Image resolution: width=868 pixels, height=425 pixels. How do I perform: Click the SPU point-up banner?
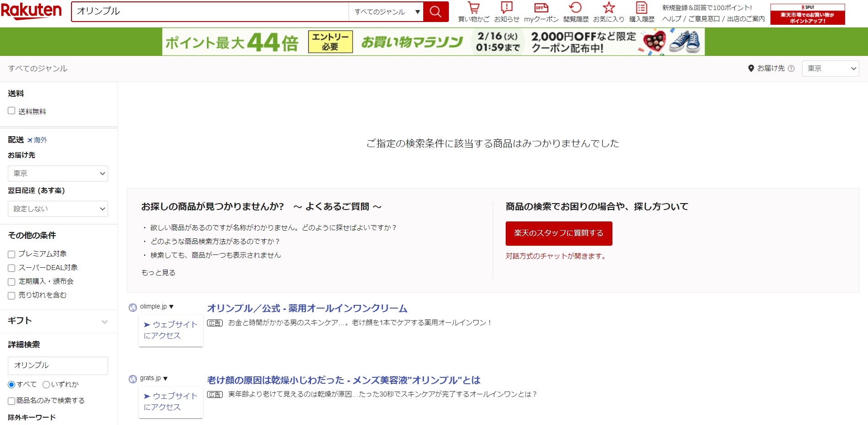click(x=808, y=14)
